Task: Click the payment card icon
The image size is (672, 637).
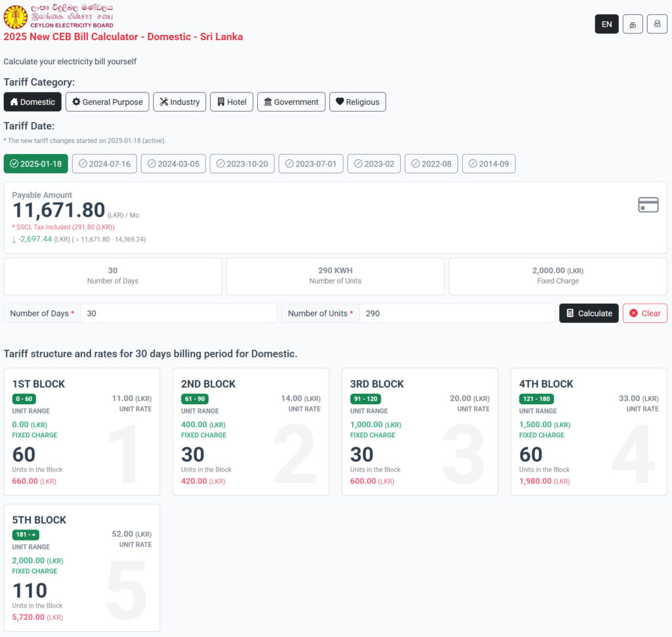Action: [x=648, y=205]
